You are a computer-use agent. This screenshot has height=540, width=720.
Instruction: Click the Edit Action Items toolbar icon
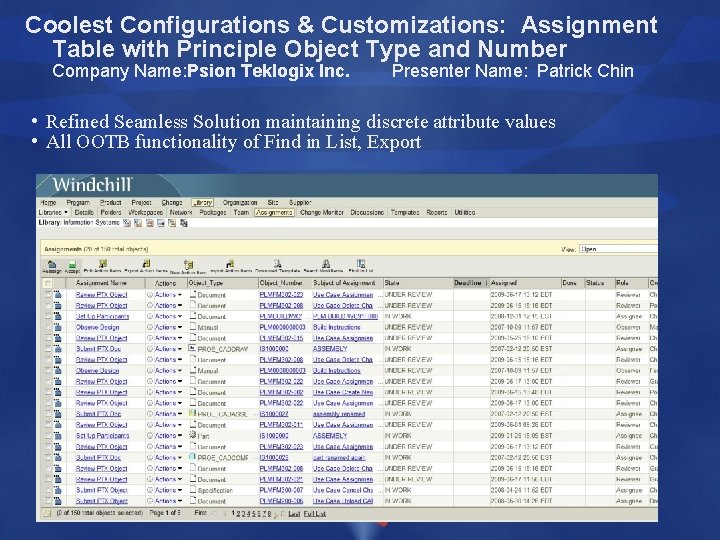(x=103, y=264)
